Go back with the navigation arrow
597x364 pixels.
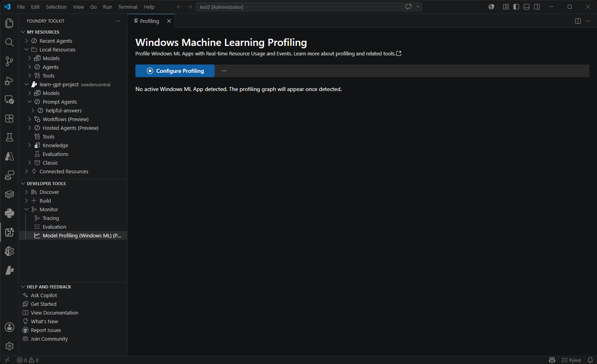click(x=179, y=7)
